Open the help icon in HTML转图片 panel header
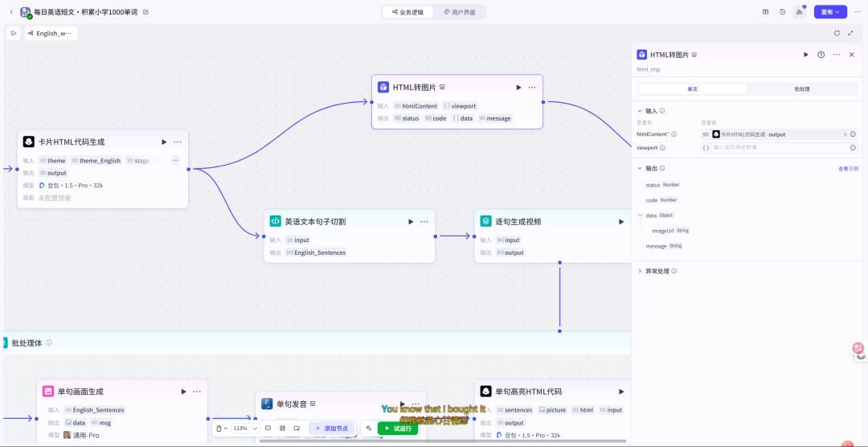Viewport: 868px width, 447px height. pos(821,55)
